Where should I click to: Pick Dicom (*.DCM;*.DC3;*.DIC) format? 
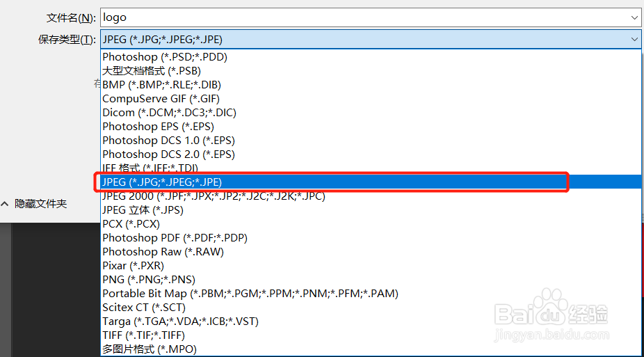pos(371,113)
